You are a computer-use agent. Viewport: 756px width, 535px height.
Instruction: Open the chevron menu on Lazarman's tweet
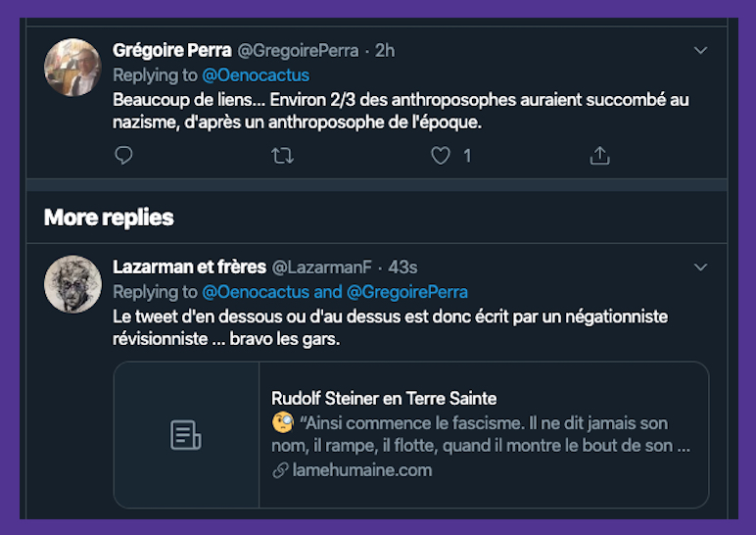click(x=700, y=267)
